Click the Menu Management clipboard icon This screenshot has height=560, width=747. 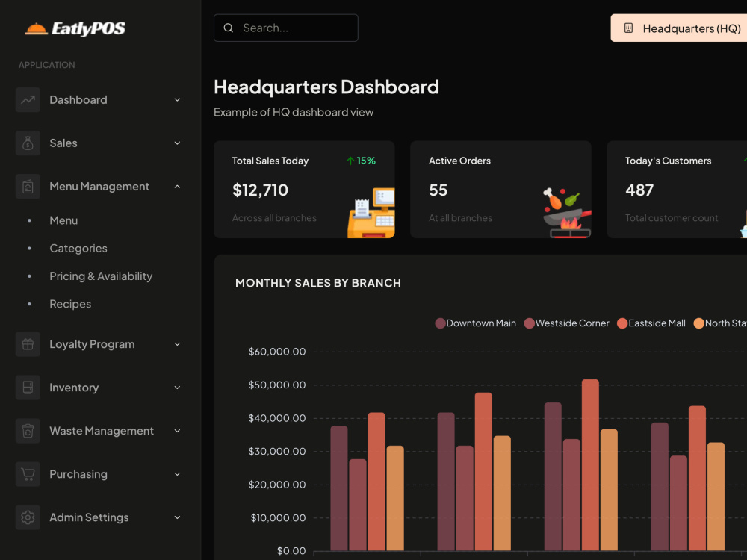click(28, 187)
